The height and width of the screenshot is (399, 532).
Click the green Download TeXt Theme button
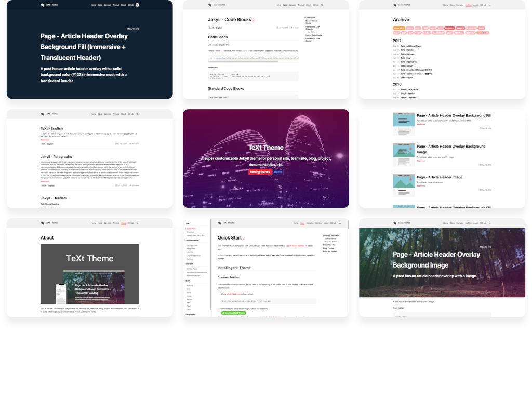click(x=233, y=313)
